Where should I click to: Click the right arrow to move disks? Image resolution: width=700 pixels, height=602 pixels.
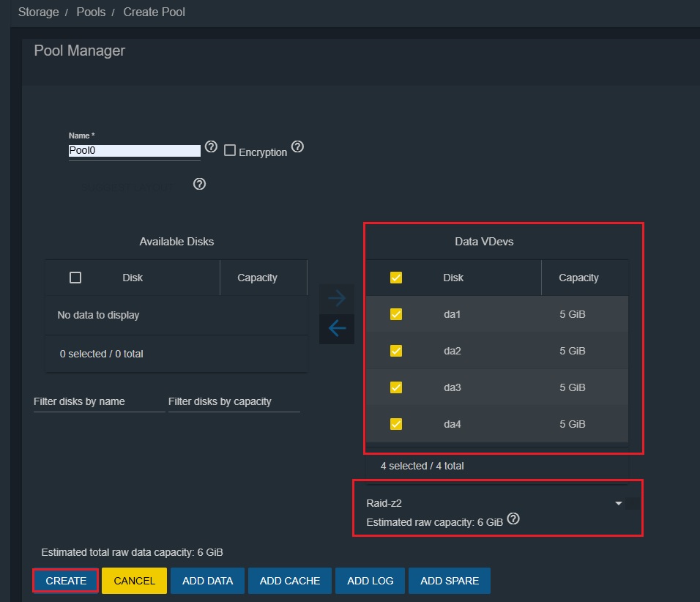pos(337,298)
